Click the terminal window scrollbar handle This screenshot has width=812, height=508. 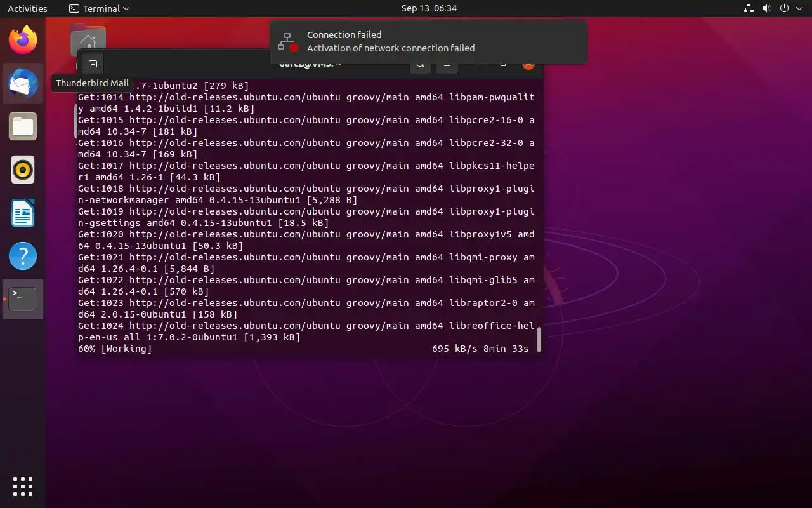(x=539, y=339)
